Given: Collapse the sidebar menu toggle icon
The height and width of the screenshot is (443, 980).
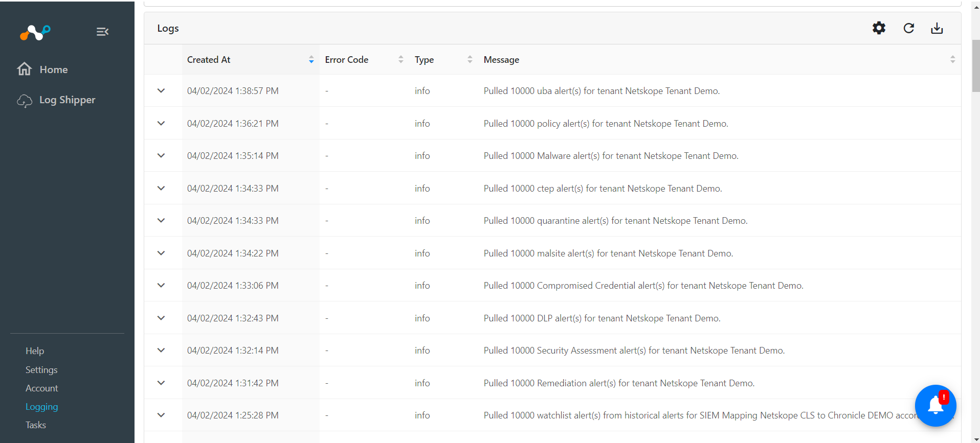Looking at the screenshot, I should point(102,32).
